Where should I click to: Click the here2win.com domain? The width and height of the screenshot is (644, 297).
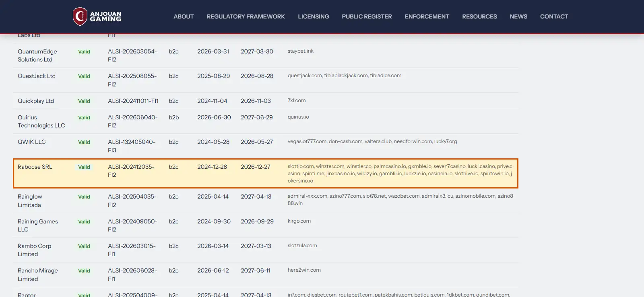coord(304,270)
